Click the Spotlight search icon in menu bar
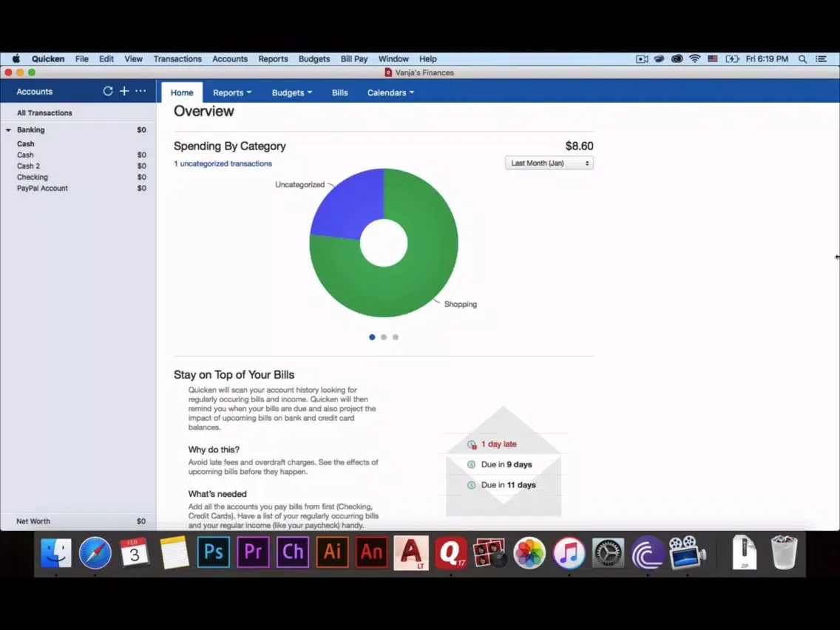 pyautogui.click(x=802, y=59)
